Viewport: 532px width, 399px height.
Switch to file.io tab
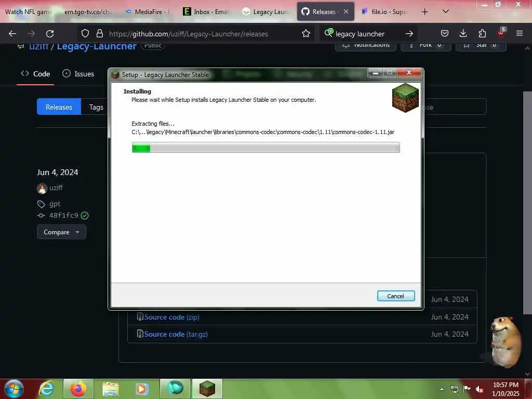(x=385, y=12)
